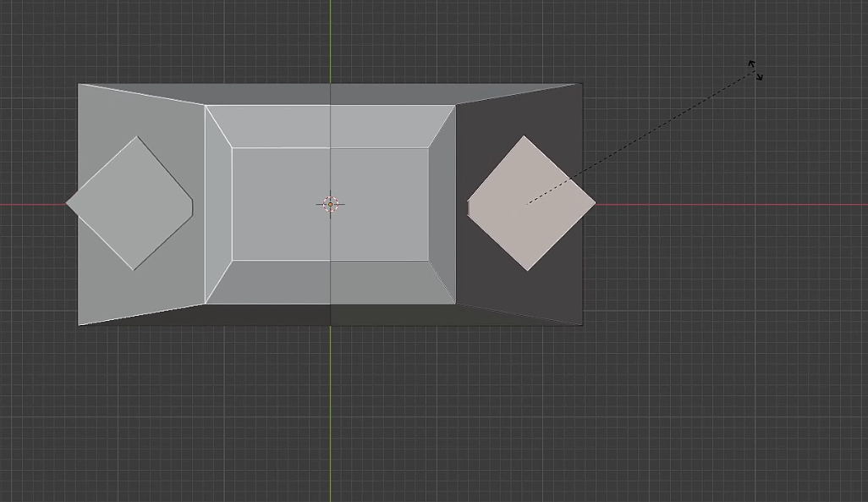Select the narrow inner bevel face on the right

coord(442,204)
